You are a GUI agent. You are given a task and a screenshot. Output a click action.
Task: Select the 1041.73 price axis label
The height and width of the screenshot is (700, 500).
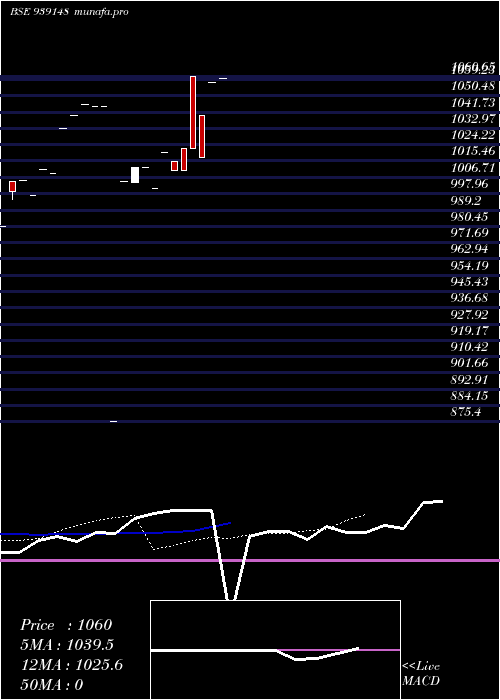tap(473, 103)
